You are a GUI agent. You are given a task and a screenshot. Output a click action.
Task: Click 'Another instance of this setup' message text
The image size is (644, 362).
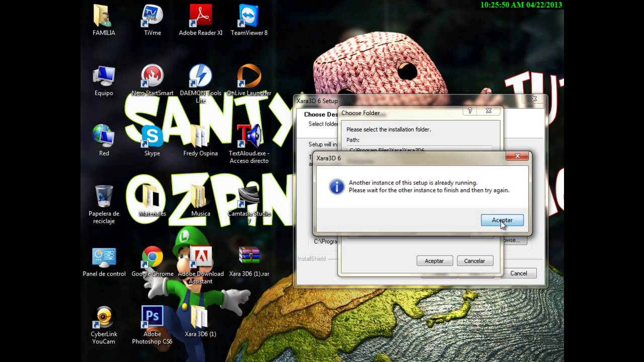413,183
